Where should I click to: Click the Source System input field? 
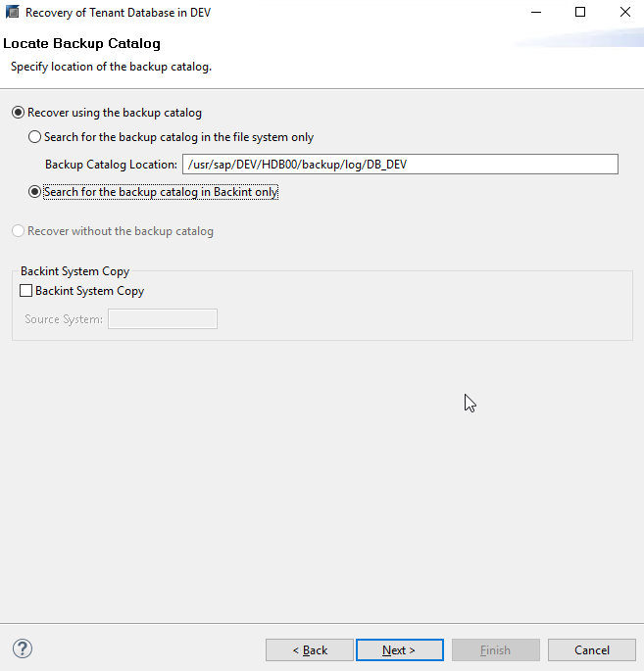163,318
